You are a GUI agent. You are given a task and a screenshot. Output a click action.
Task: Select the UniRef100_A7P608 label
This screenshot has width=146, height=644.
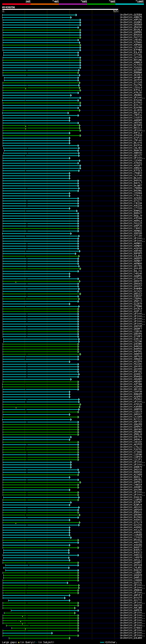tap(131, 135)
